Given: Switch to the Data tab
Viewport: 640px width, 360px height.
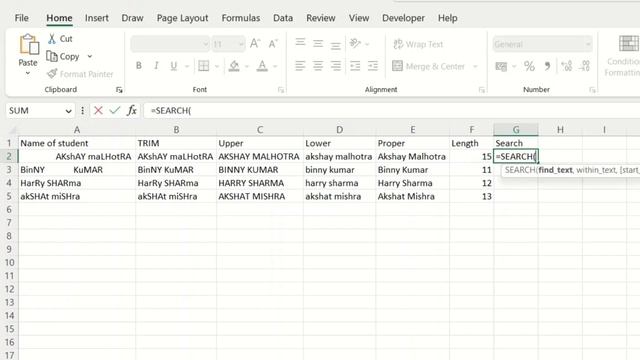Looking at the screenshot, I should [283, 18].
